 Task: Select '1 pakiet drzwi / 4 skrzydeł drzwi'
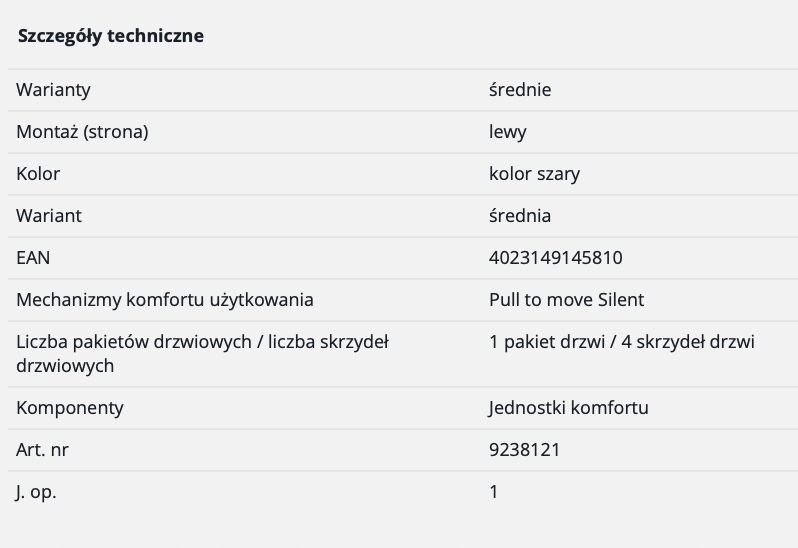pos(621,342)
